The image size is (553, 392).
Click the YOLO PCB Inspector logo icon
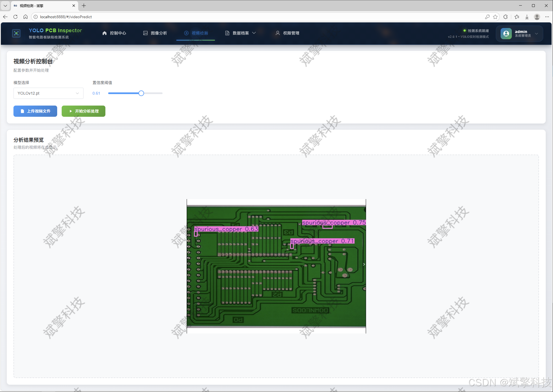[x=16, y=33]
